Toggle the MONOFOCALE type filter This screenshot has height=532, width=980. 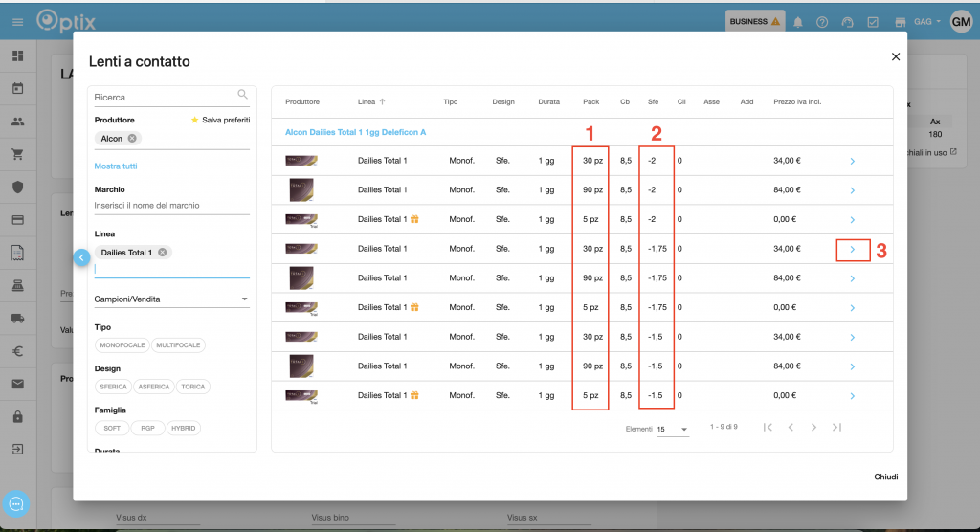pos(123,345)
